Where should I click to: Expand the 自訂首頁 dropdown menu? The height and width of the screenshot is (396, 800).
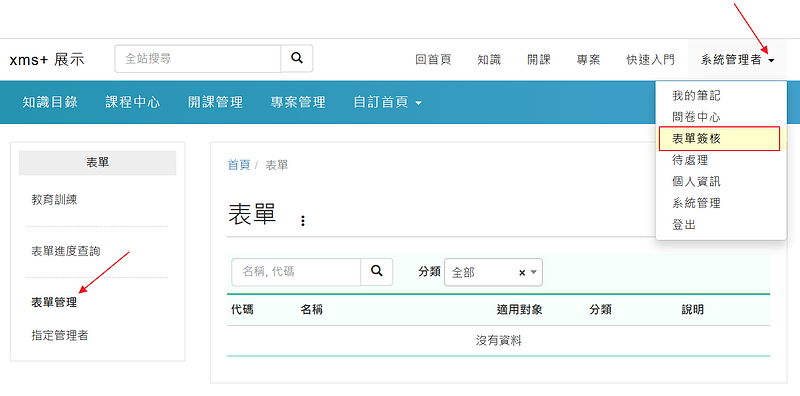[x=388, y=102]
